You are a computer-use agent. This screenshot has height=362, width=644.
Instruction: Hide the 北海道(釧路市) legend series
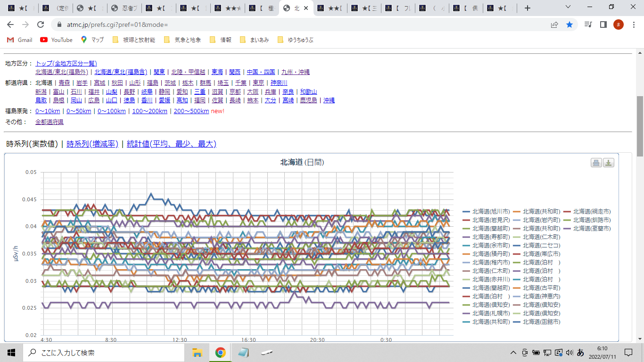[x=587, y=220]
